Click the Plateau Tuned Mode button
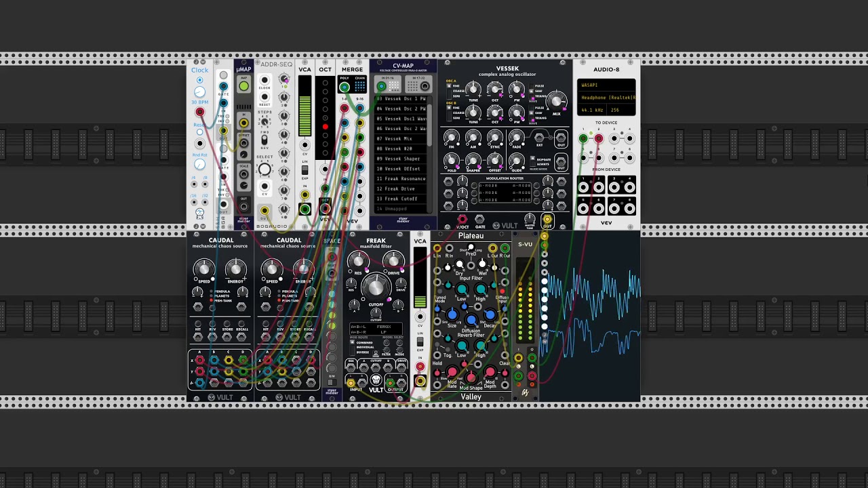This screenshot has width=868, height=488. (440, 291)
